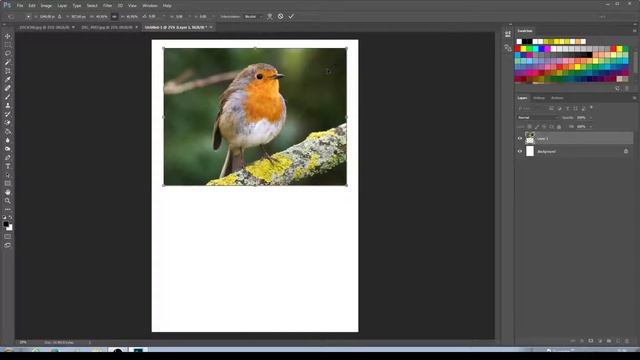
Task: Delete layer using trash icon in Layers
Action: [627, 341]
